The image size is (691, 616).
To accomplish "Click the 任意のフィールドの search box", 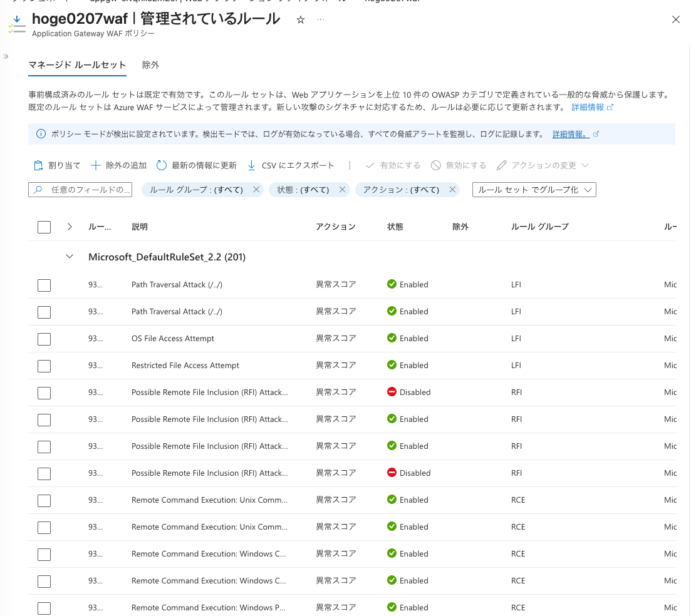I will pos(81,189).
